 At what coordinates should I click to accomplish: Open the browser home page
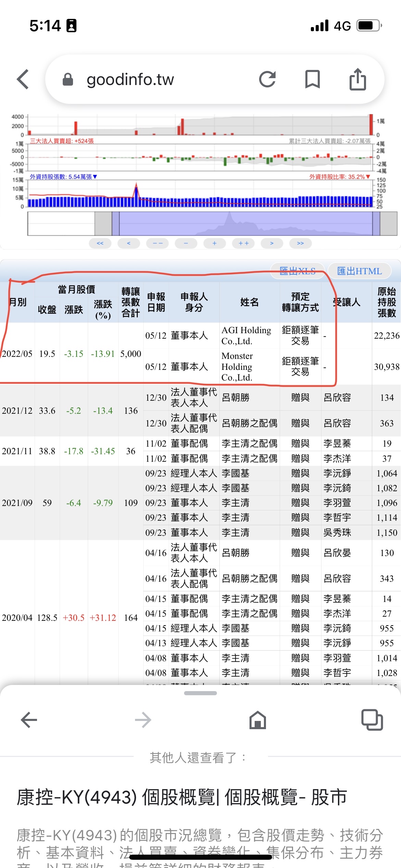point(257,720)
